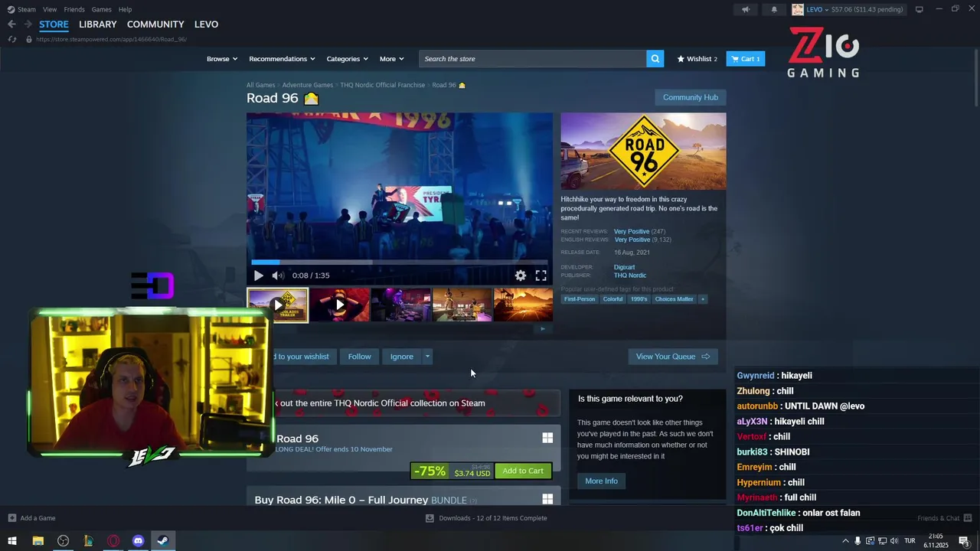Open the Cart button
Viewport: 980px width, 551px height.
(746, 59)
